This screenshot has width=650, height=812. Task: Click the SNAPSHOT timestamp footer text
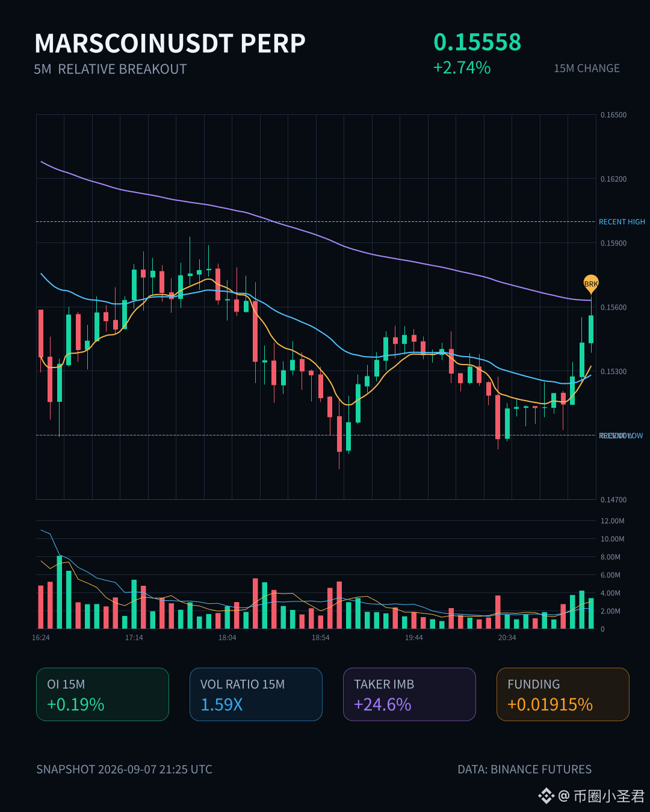[x=124, y=769]
